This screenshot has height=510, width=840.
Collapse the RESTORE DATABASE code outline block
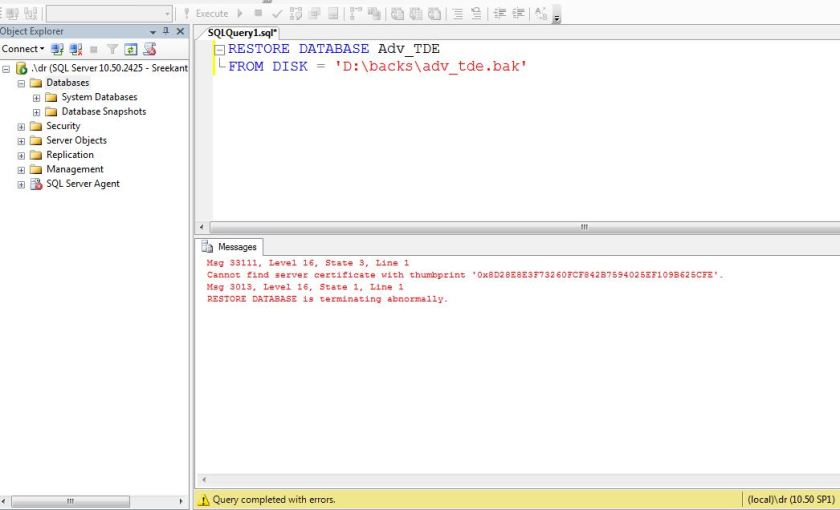pos(219,49)
